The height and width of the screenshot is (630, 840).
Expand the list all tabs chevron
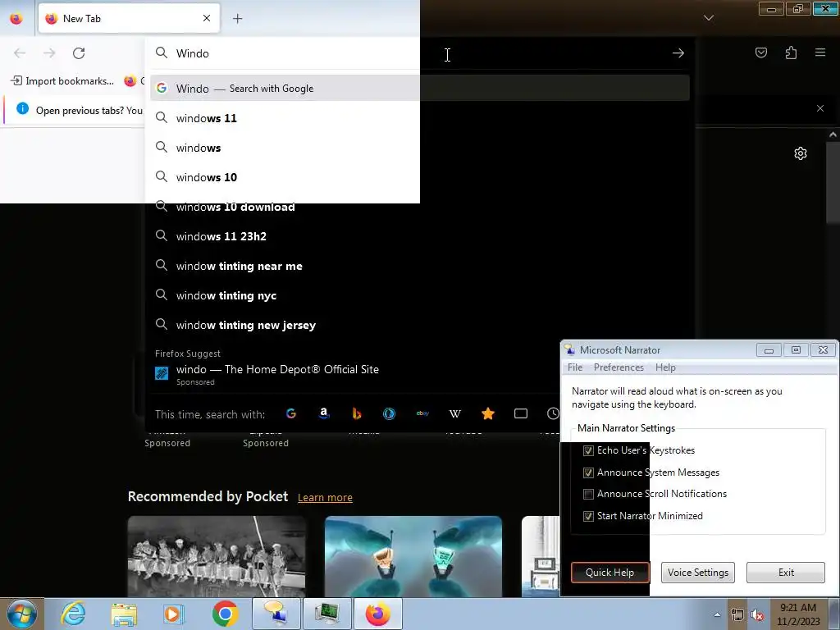pyautogui.click(x=709, y=18)
